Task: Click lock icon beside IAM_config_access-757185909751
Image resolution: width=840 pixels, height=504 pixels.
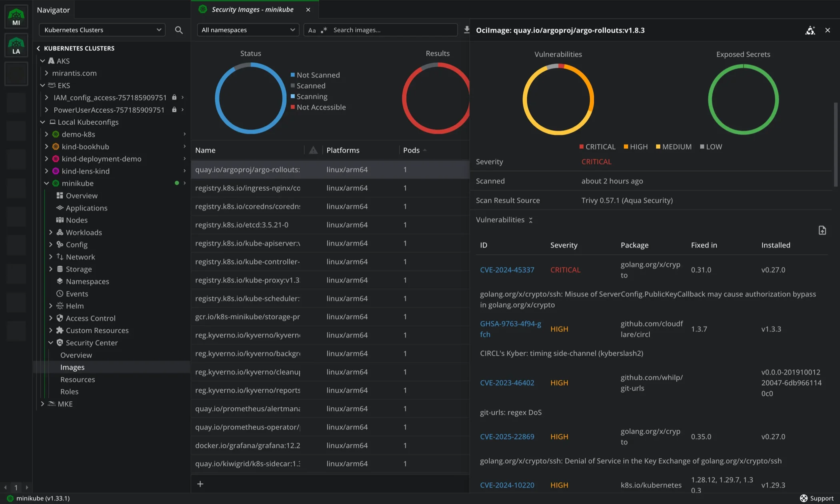Action: point(174,98)
